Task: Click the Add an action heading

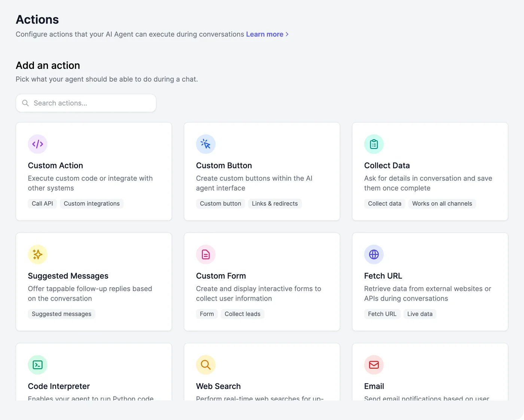Action: point(48,65)
